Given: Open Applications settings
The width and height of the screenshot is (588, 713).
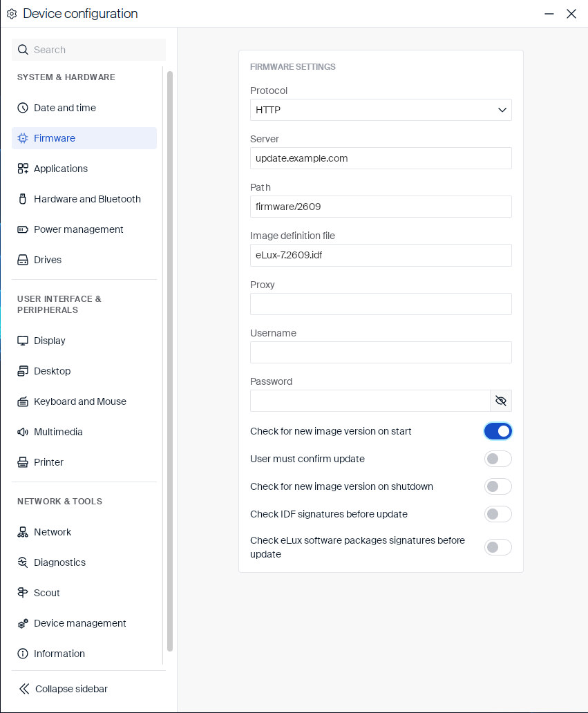Looking at the screenshot, I should tap(84, 169).
